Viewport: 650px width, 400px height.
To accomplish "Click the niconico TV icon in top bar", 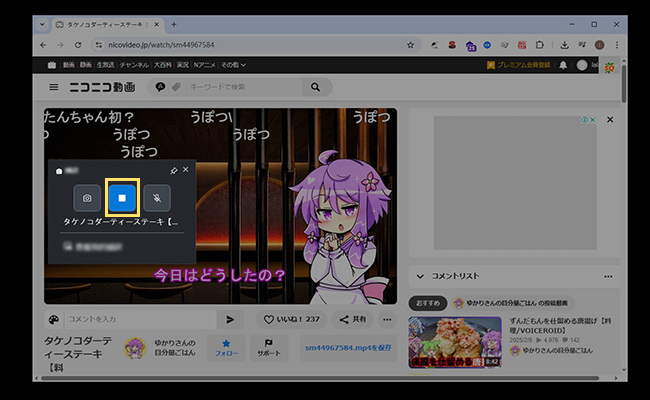I will point(52,65).
